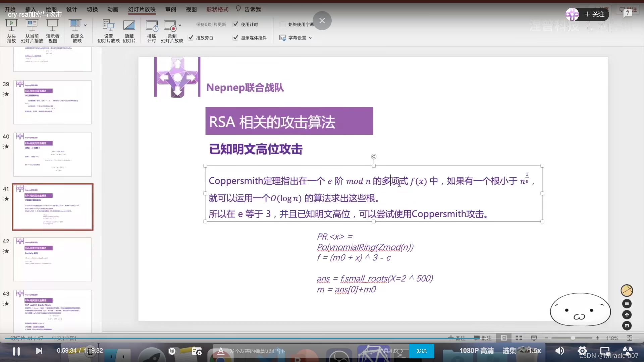This screenshot has height=362, width=644.
Task: Open 自定义放映 dropdown arrow
Action: click(85, 25)
